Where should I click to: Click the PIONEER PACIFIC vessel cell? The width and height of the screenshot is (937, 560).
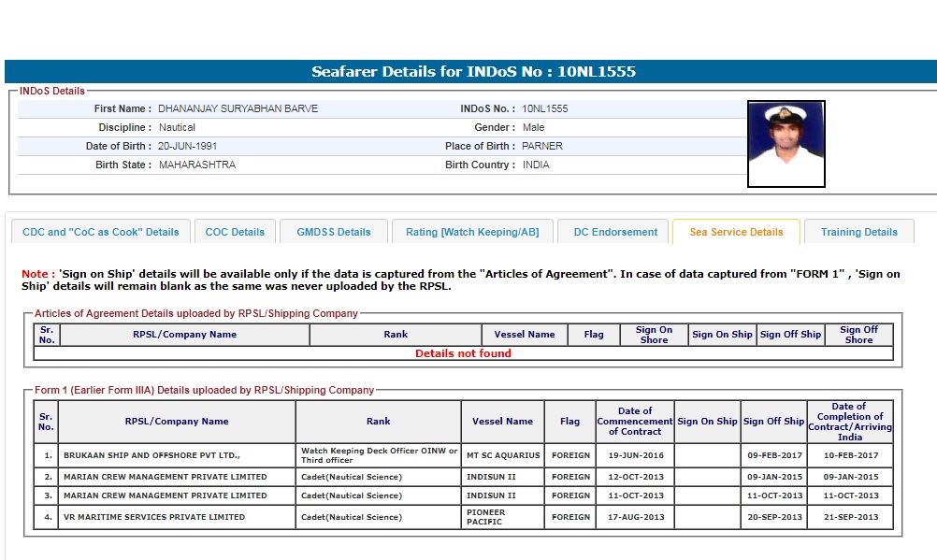503,517
